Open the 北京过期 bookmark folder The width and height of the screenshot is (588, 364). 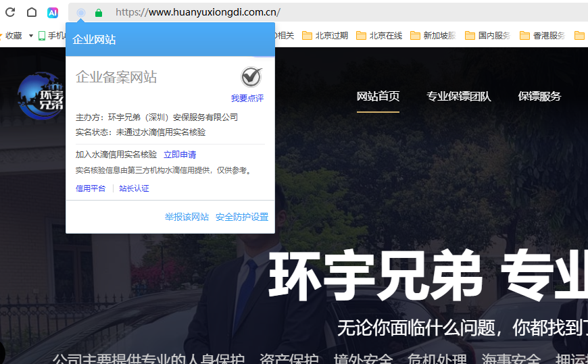[x=325, y=35]
